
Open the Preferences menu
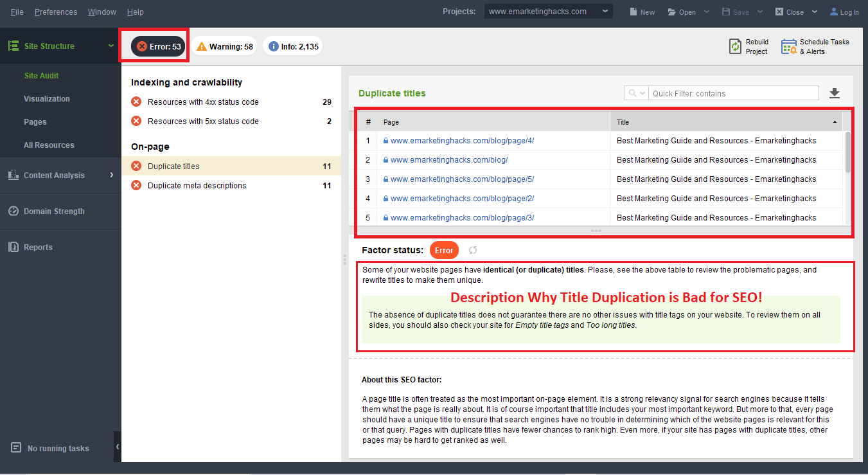[56, 12]
